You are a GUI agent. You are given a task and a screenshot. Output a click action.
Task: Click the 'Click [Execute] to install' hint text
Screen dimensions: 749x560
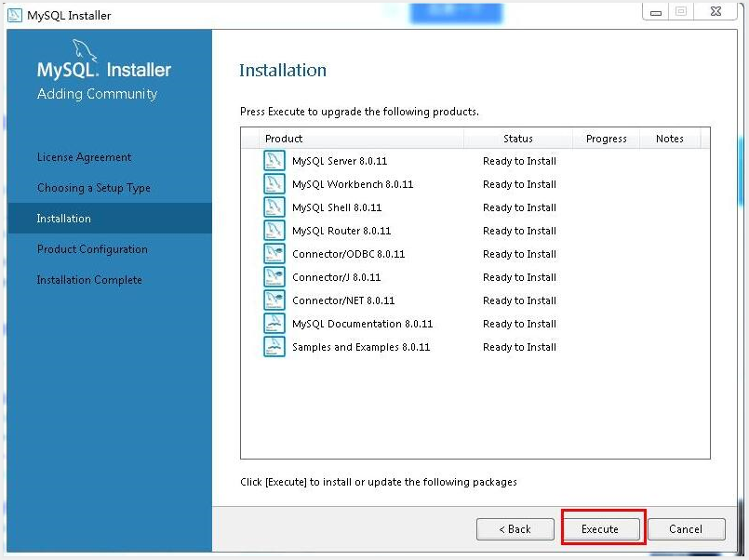click(379, 482)
